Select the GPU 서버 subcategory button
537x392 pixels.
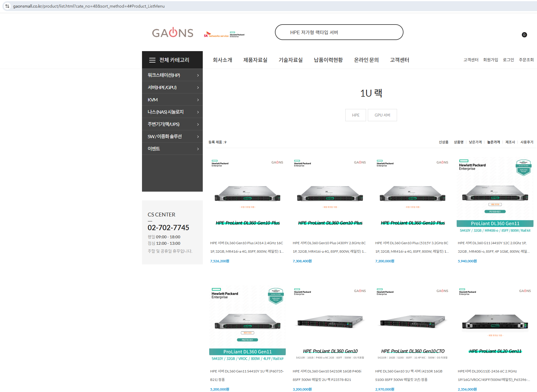tap(382, 115)
